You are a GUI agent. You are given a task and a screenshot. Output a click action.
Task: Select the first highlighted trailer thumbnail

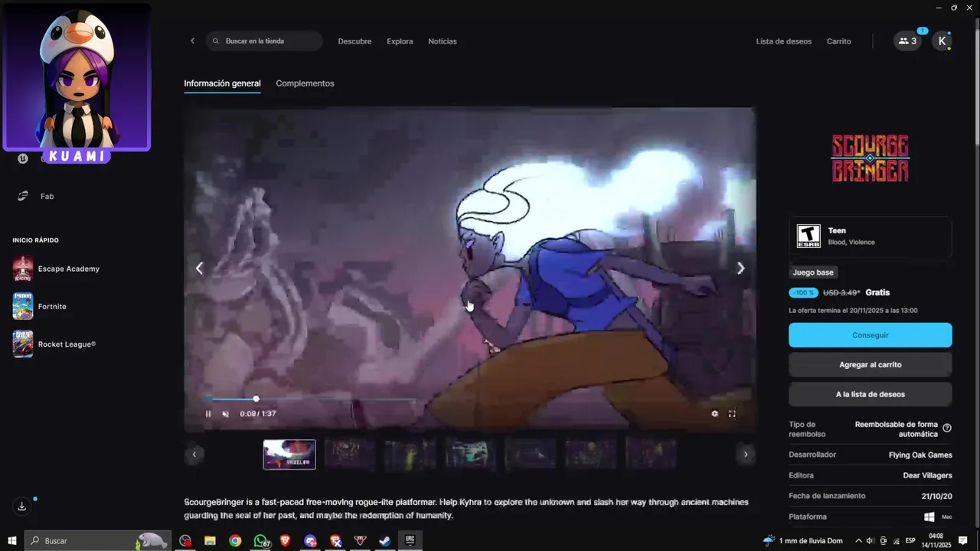click(x=289, y=455)
